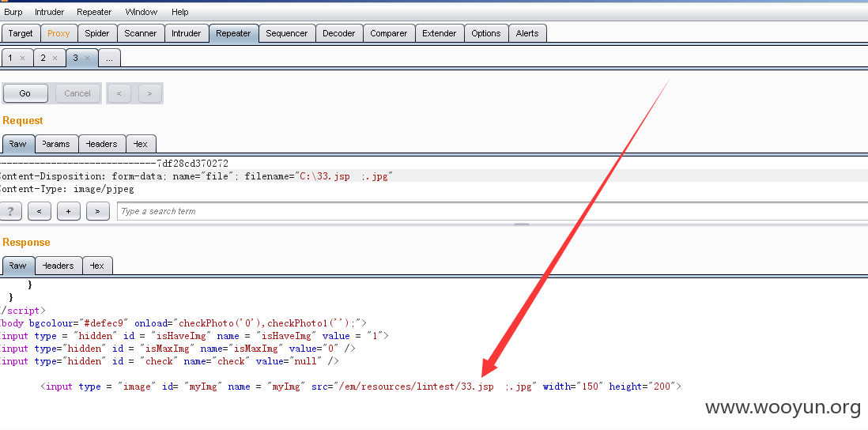This screenshot has width=868, height=430.
Task: Open the Burp menu
Action: point(13,12)
